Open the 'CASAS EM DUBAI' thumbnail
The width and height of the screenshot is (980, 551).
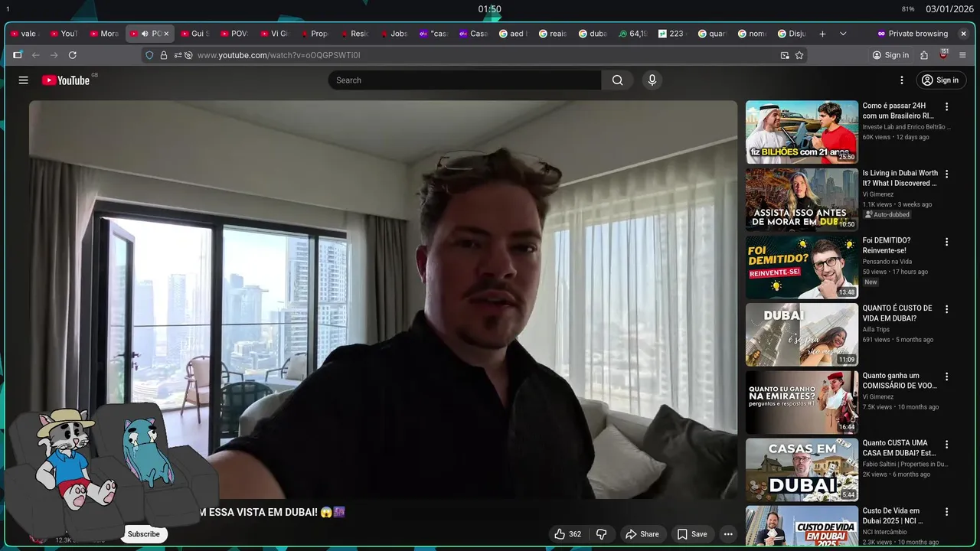coord(802,470)
